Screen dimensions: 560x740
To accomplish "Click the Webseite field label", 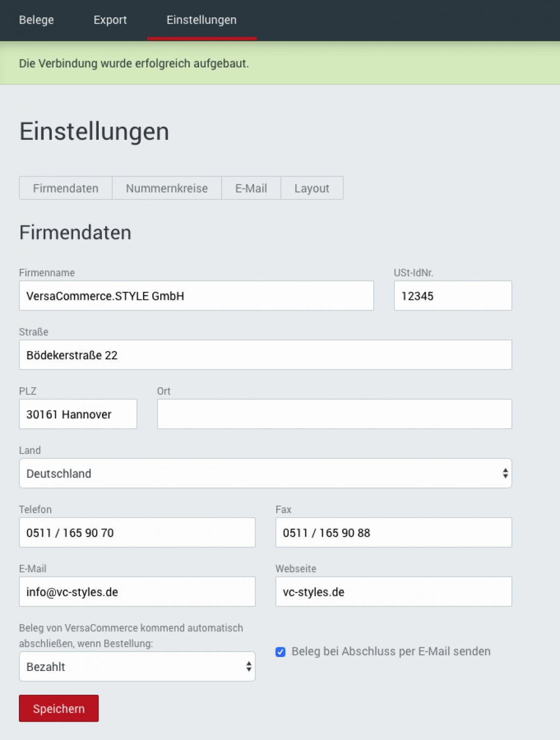I will point(296,569).
